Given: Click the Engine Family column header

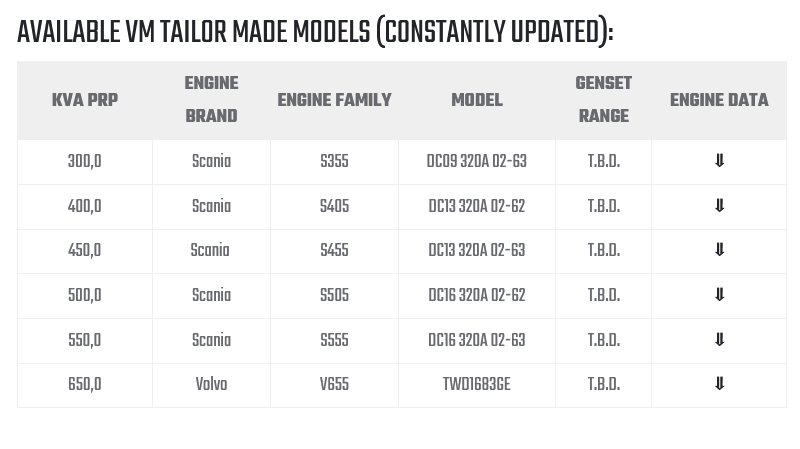Looking at the screenshot, I should [334, 100].
